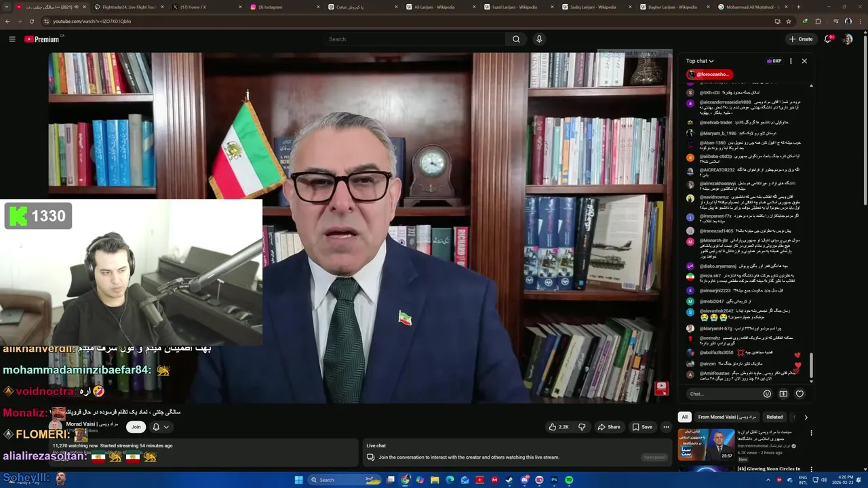The height and width of the screenshot is (488, 868).
Task: Open YouTube notifications bell
Action: 828,39
